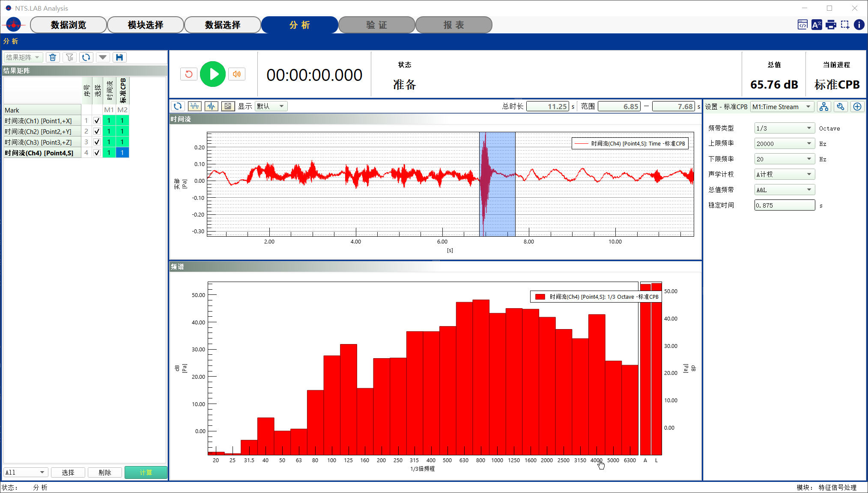Click M1 cell of 时间流(Ch1) row
This screenshot has height=493, width=868.
tap(109, 121)
